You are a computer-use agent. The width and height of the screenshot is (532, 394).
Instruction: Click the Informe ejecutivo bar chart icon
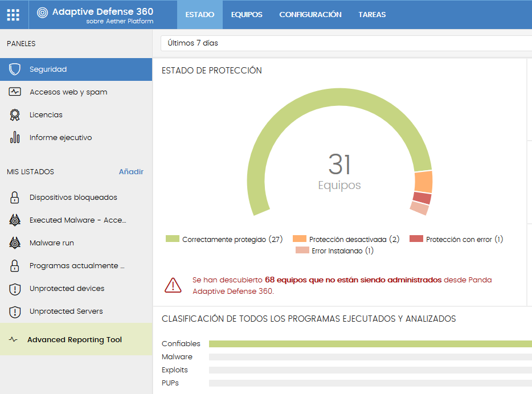(15, 137)
